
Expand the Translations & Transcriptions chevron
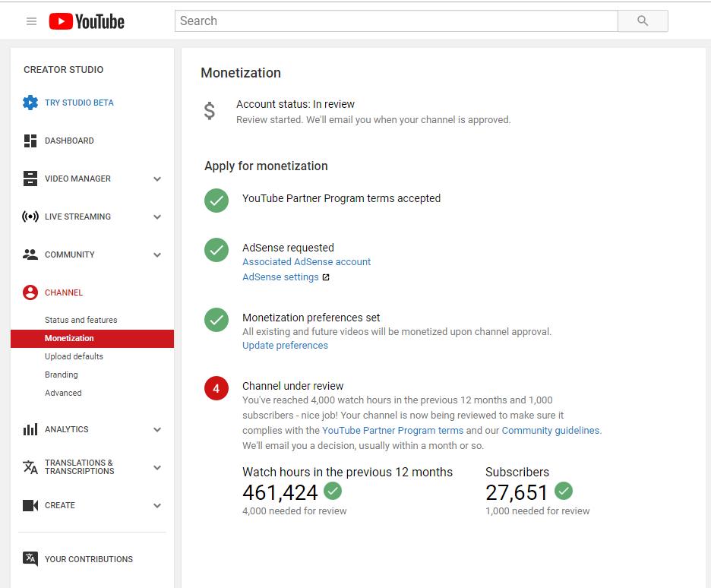157,467
